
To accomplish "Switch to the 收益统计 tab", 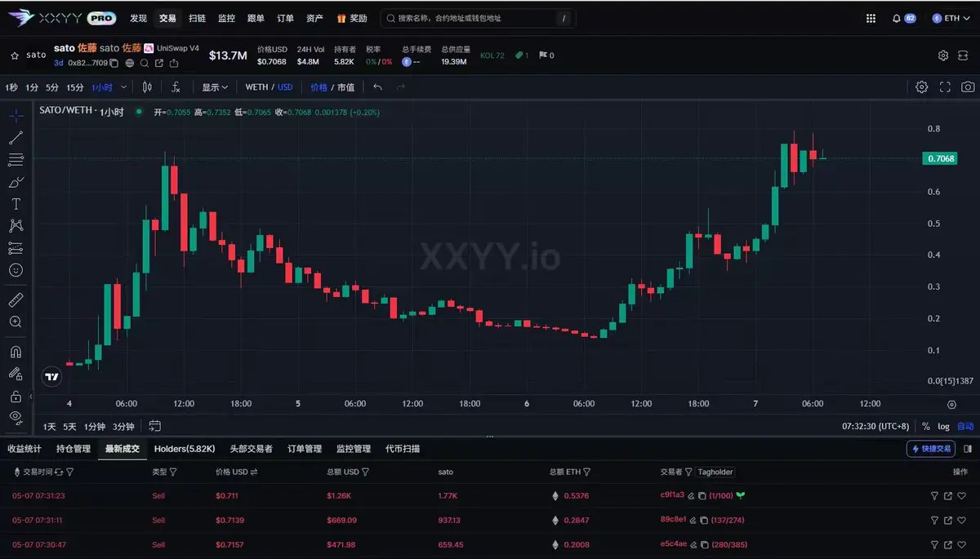I will 24,449.
